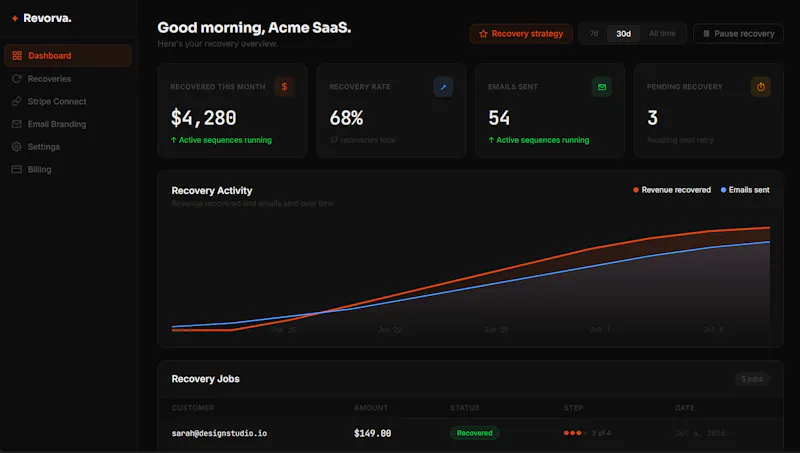Select the 30d time range
The height and width of the screenshot is (453, 800).
[623, 34]
